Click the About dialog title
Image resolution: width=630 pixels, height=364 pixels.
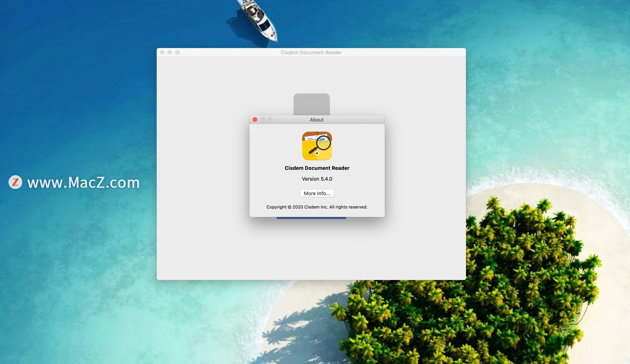pos(317,120)
